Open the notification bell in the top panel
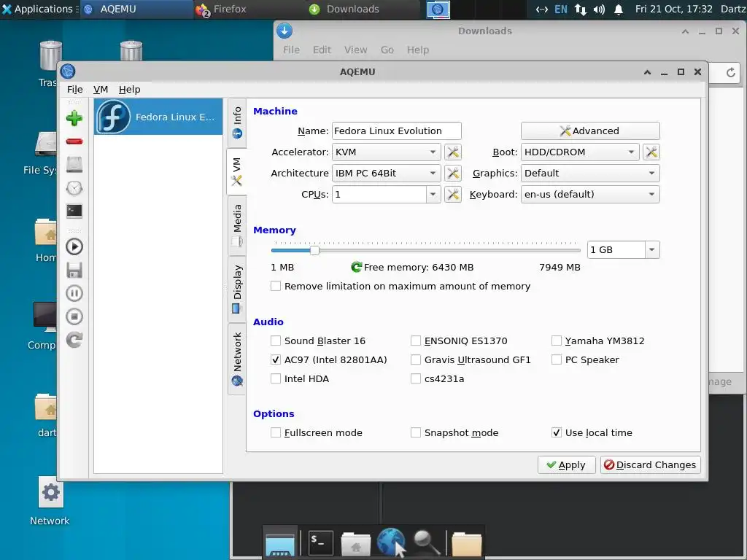The image size is (747, 560). pyautogui.click(x=619, y=9)
